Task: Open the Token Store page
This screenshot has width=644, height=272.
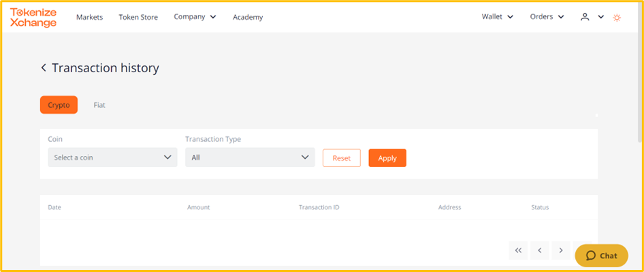Action: [x=138, y=17]
